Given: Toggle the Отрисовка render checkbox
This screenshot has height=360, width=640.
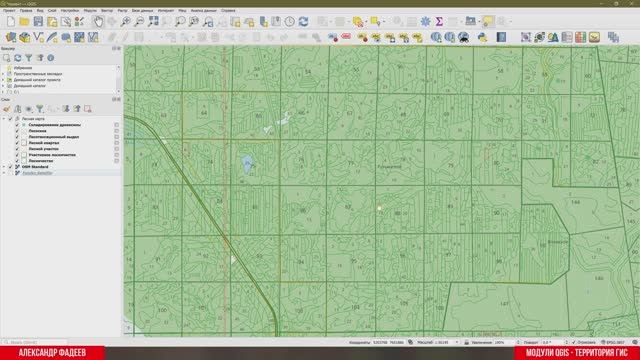Looking at the screenshot, I should (574, 342).
